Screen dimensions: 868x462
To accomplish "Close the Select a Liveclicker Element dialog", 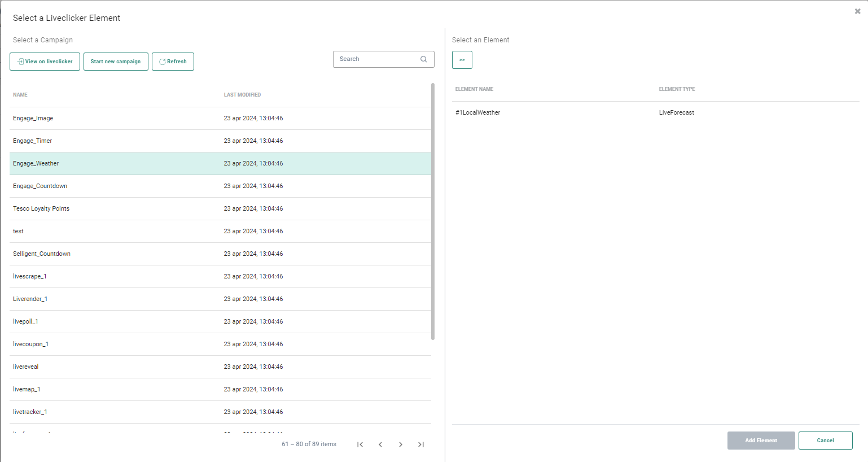I will tap(857, 11).
